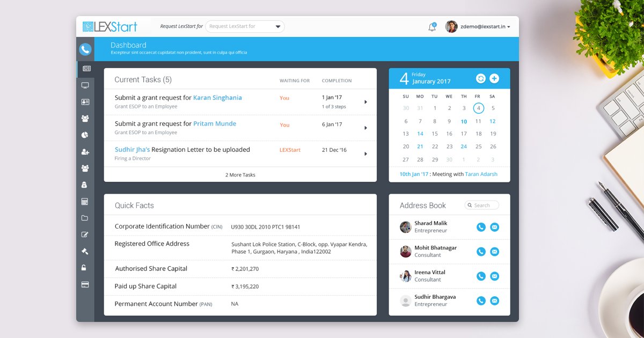Click the '21 Dec '16' completion date

334,150
